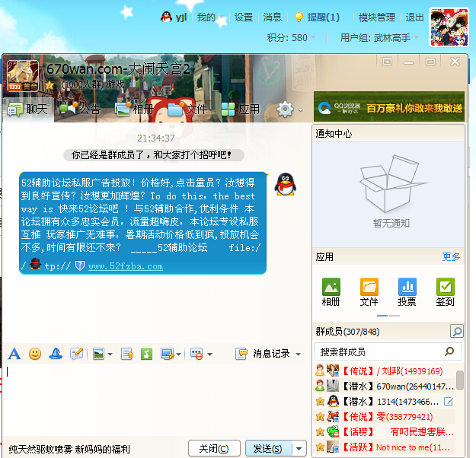Open the message history icon

click(x=241, y=354)
